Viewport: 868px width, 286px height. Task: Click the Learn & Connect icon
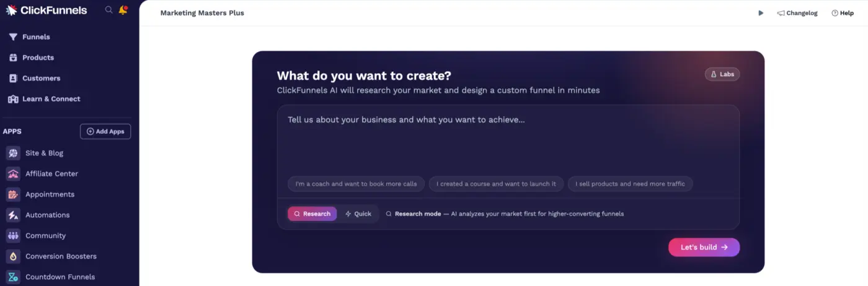coord(13,99)
